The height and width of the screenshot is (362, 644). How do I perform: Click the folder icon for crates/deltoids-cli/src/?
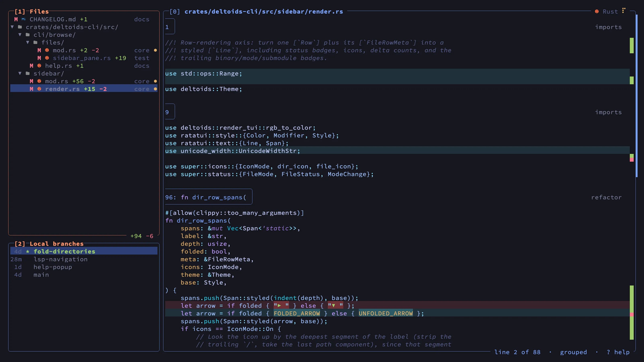20,27
